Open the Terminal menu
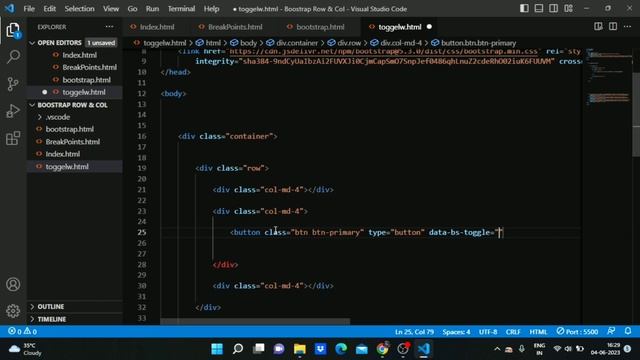Image resolution: width=640 pixels, height=360 pixels. (181, 9)
